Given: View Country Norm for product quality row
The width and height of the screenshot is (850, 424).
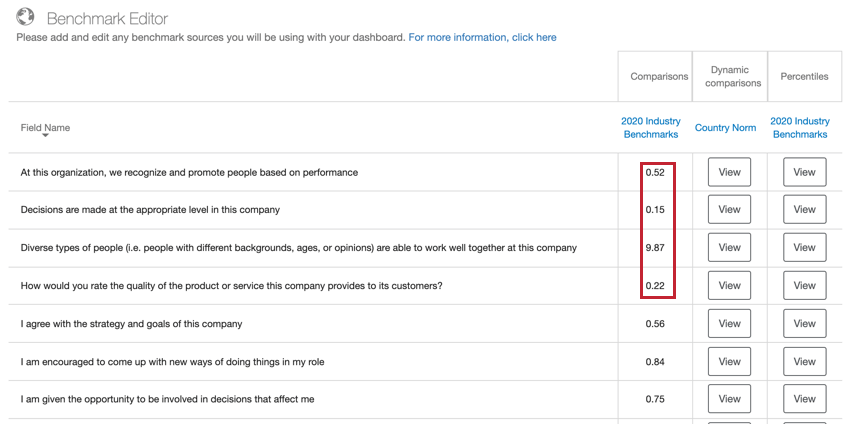Looking at the screenshot, I should click(x=729, y=285).
